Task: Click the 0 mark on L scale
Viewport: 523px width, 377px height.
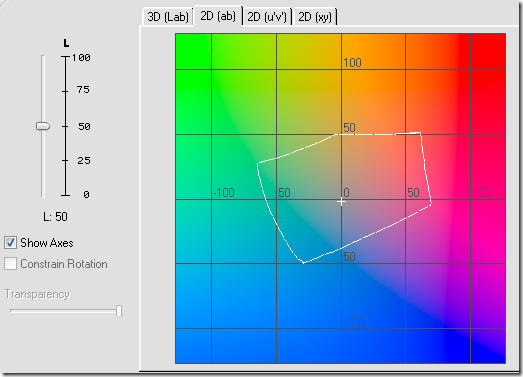Action: [x=86, y=195]
